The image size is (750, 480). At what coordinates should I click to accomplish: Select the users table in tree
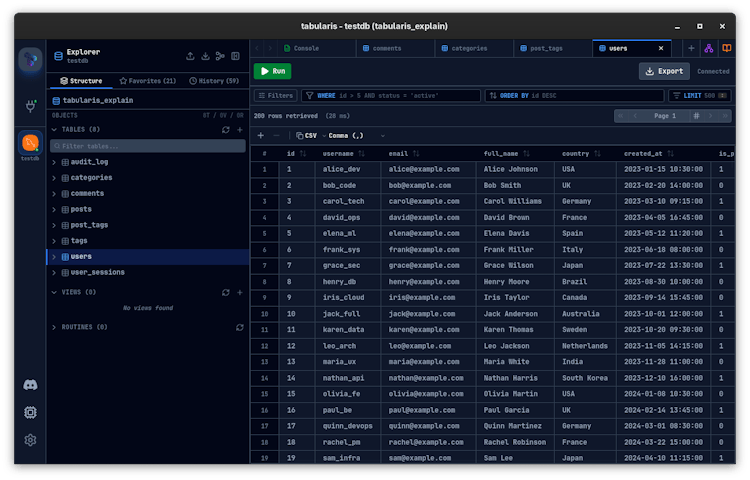(148, 257)
